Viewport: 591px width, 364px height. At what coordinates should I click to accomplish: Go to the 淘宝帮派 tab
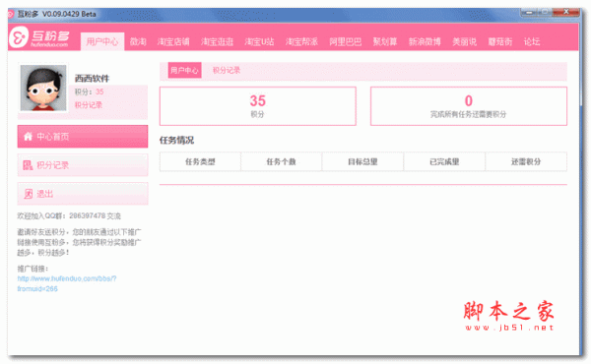[301, 41]
